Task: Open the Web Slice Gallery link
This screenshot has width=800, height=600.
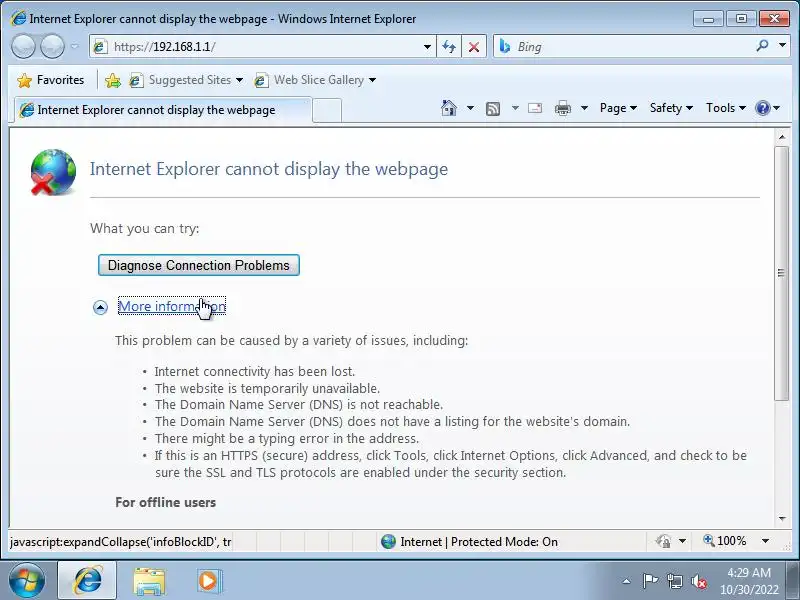Action: [x=315, y=80]
